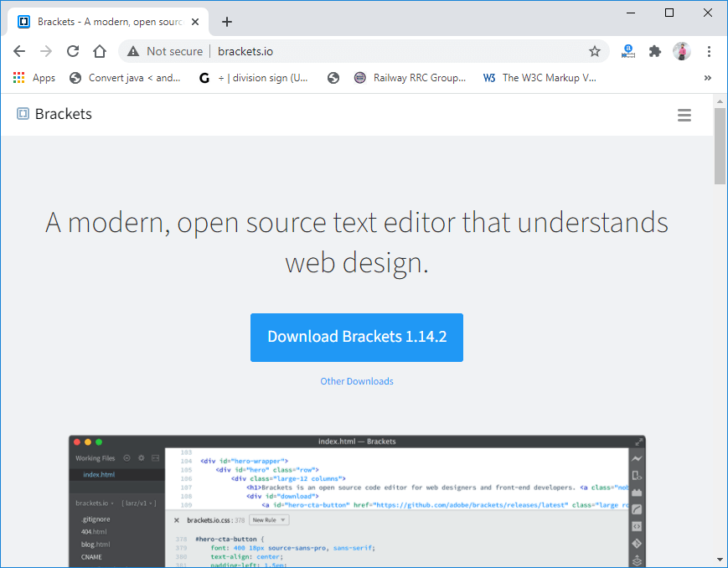Open the Apps grid shortcut
The image size is (728, 568).
click(34, 78)
